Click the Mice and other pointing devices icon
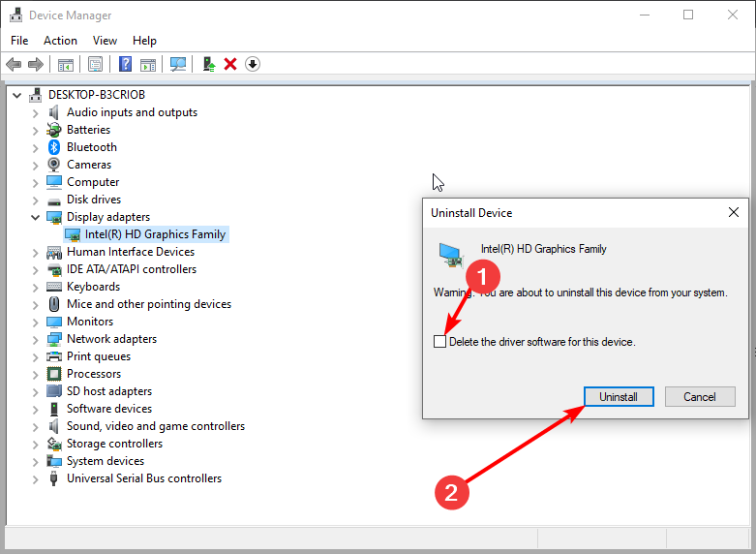756x554 pixels. tap(54, 304)
